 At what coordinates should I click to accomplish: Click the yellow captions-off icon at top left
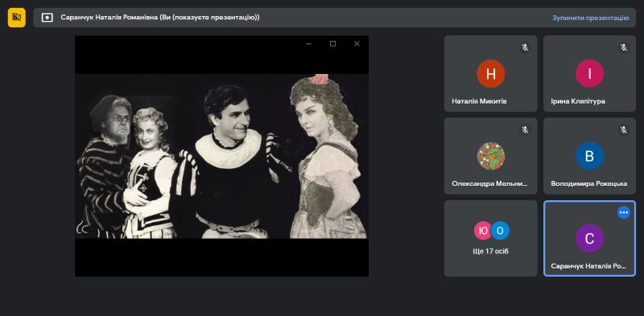tap(16, 17)
